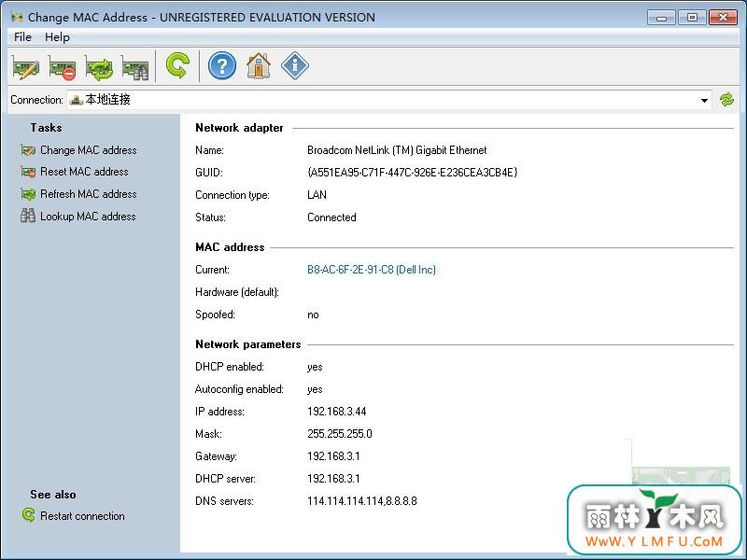The image size is (747, 560).
Task: Refresh the connection list with the green arrows icon
Action: [726, 100]
